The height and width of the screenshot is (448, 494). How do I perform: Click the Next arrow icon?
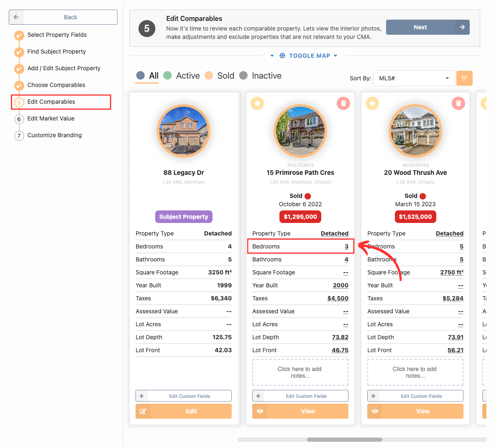(462, 28)
